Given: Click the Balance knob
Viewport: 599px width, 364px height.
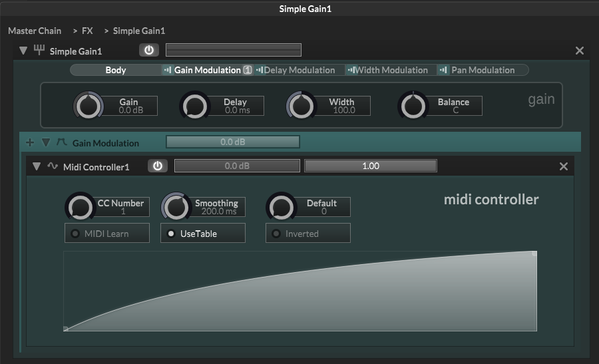Looking at the screenshot, I should (x=412, y=106).
